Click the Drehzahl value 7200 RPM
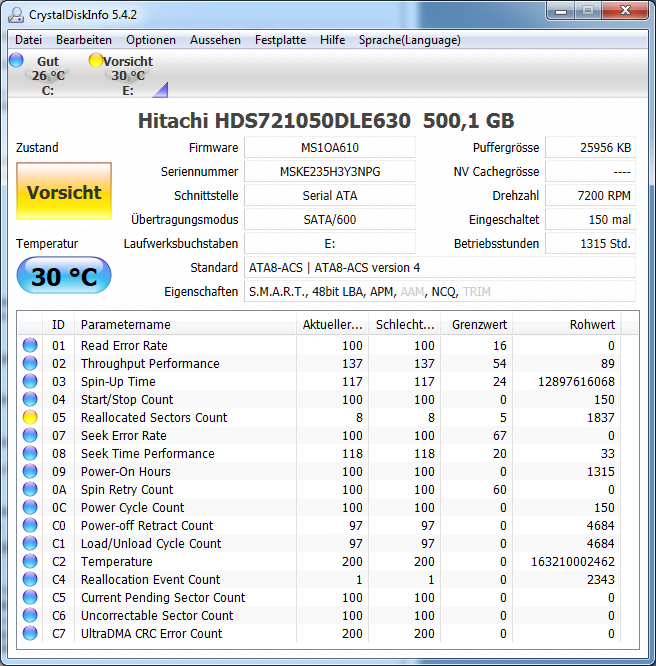 tap(591, 195)
